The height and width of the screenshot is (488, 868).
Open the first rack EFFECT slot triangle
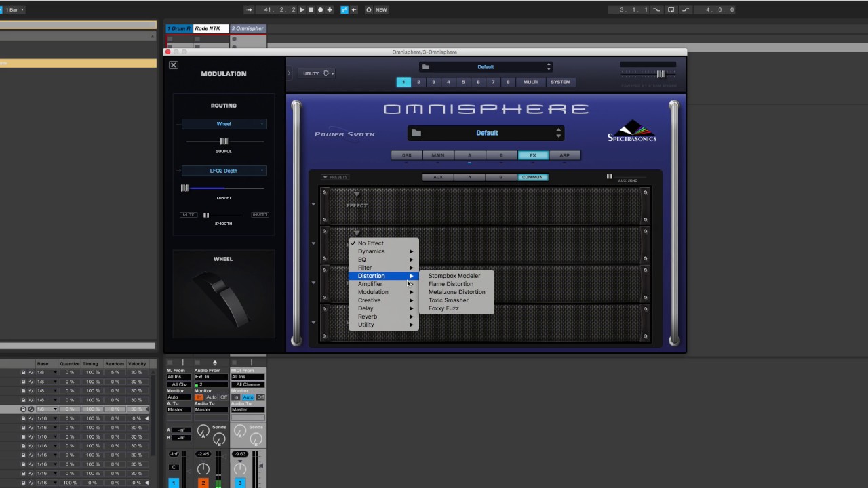pos(357,195)
